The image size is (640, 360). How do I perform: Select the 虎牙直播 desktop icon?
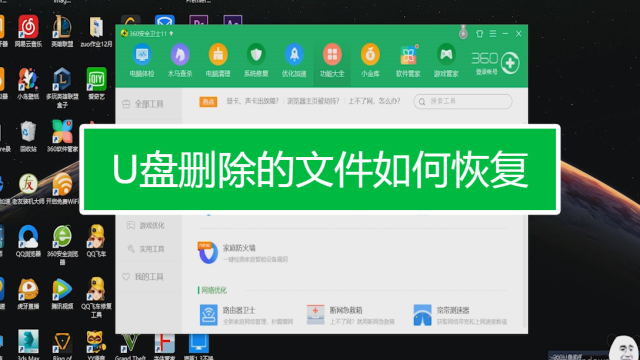click(28, 293)
